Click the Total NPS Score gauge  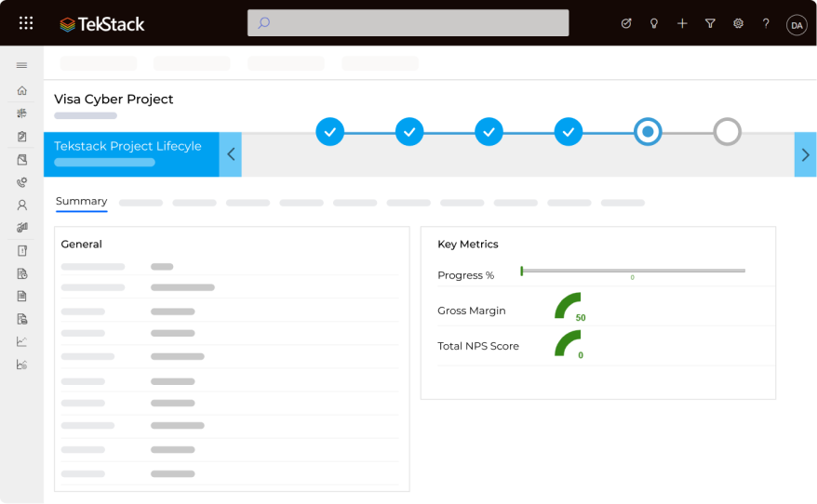point(568,343)
